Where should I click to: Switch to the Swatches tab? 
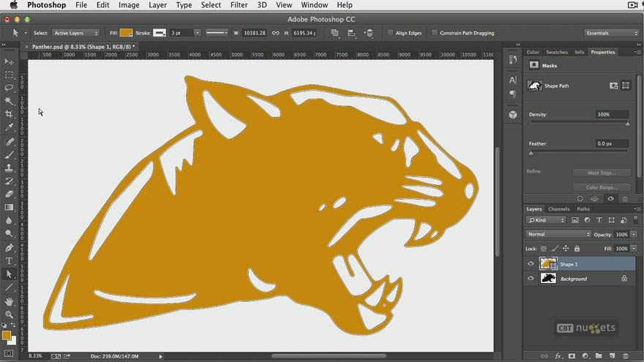point(556,52)
